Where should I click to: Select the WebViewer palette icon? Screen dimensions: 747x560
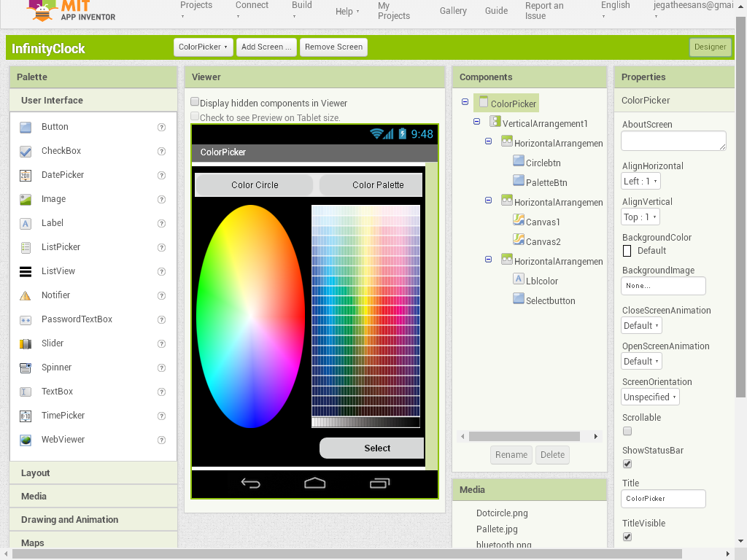click(x=26, y=440)
